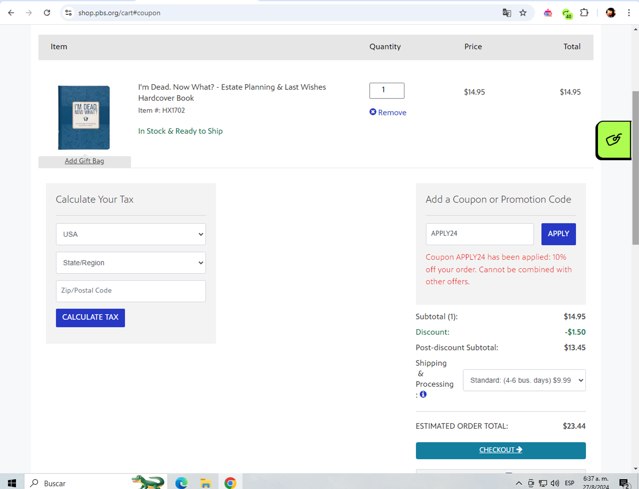The height and width of the screenshot is (489, 639).
Task: Open the State/Region dropdown
Action: pos(131,263)
